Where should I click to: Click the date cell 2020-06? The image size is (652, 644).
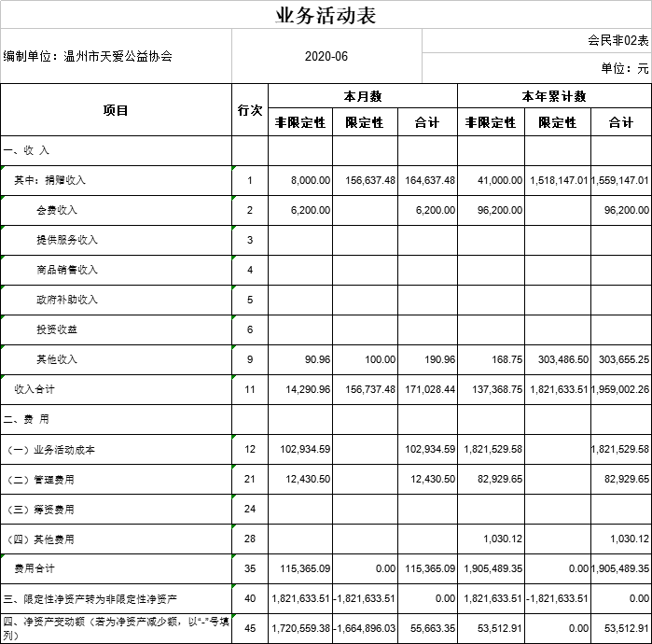coord(326,56)
